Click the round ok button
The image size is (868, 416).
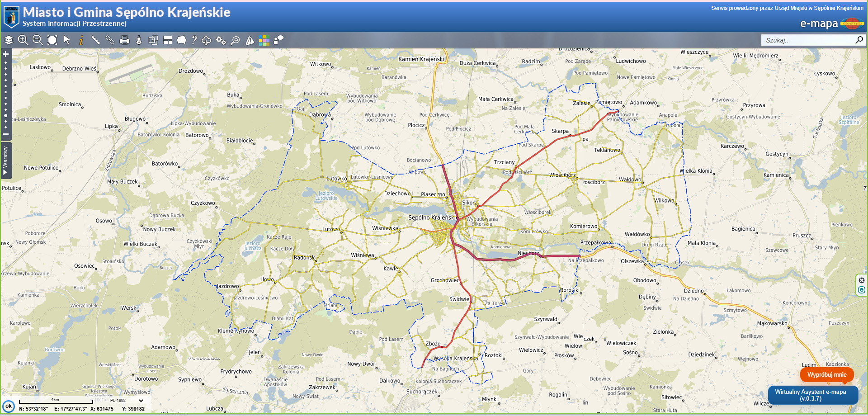pyautogui.click(x=9, y=406)
